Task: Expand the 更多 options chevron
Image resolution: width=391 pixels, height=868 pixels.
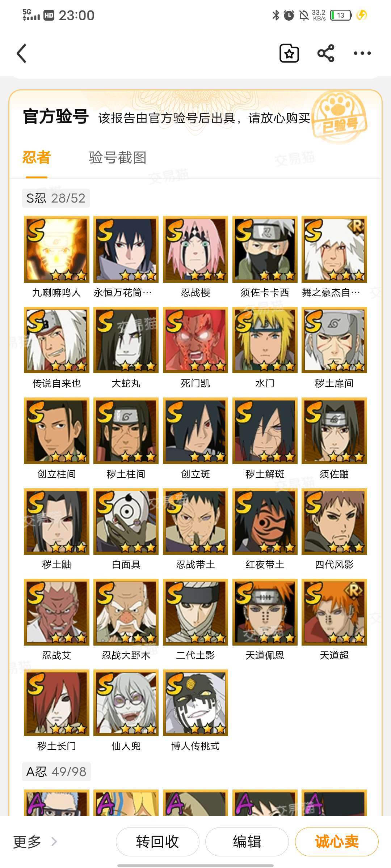Action: pos(54,842)
